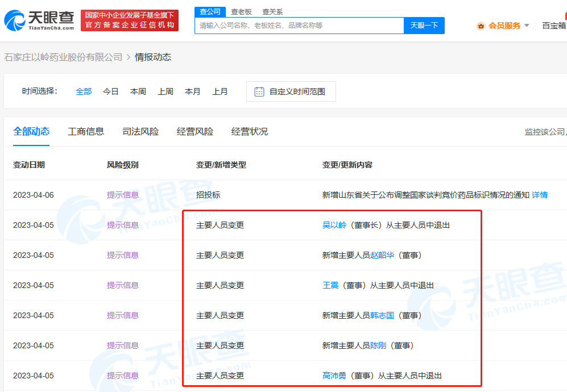The image size is (567, 392).
Task: Click the 监控该公司 link
Action: [545, 132]
